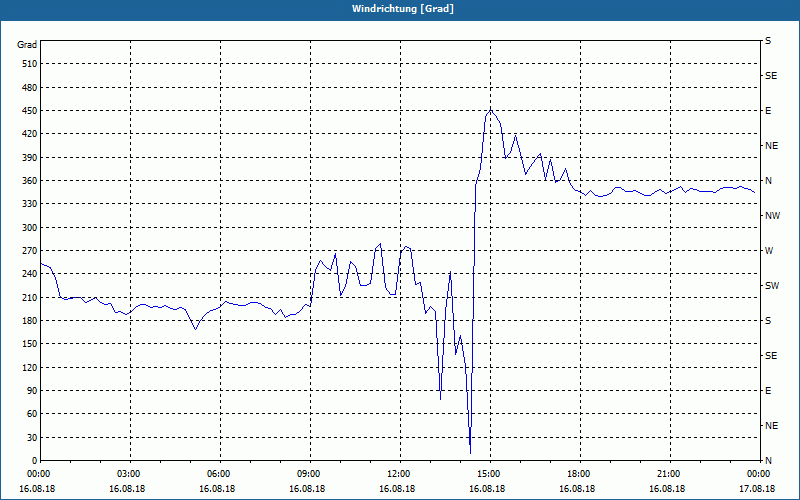Click the 210 value on the left axis
The height and width of the screenshot is (500, 800).
(x=30, y=297)
